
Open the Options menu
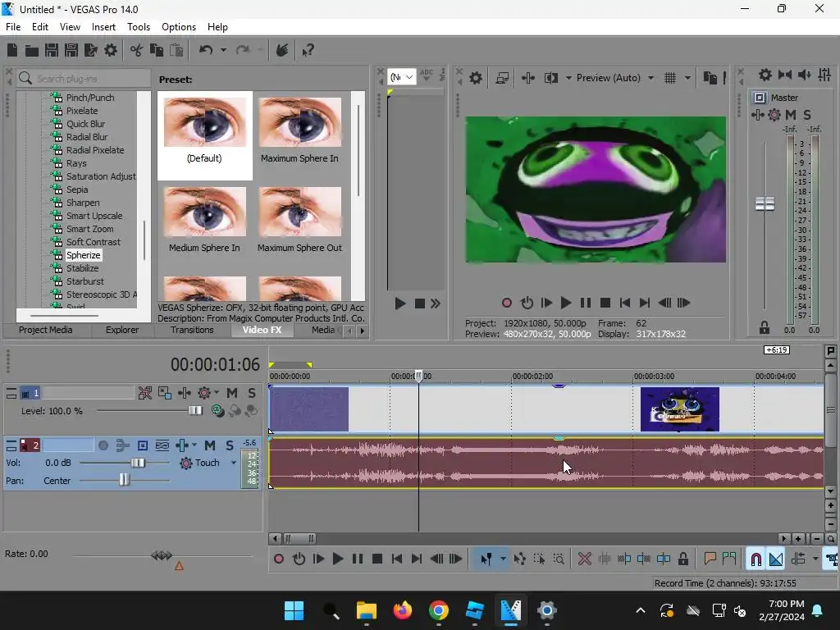pos(178,27)
